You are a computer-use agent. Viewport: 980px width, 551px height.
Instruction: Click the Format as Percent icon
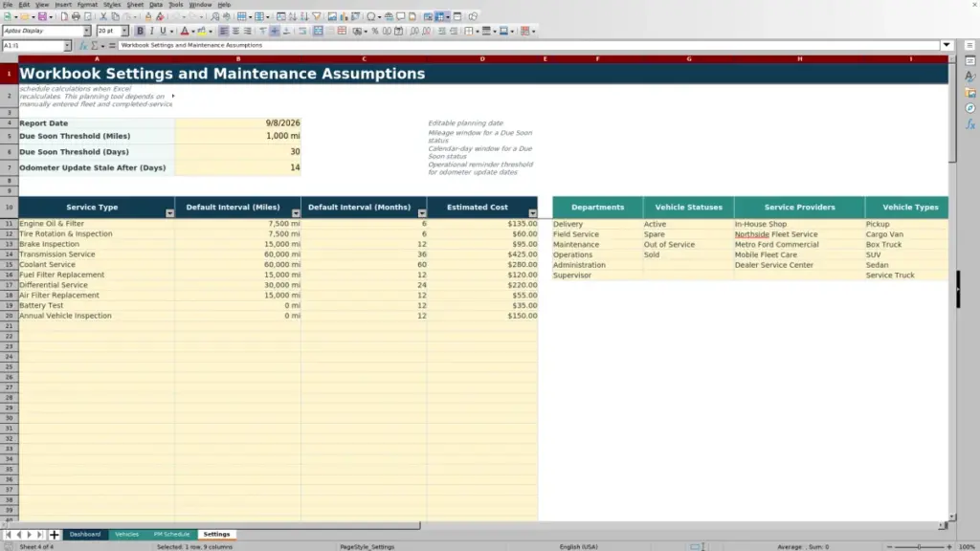pos(375,32)
